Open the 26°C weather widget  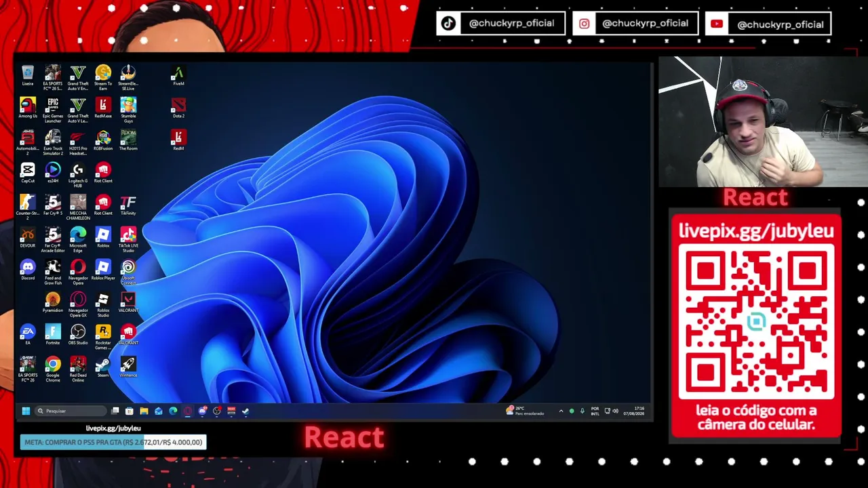pyautogui.click(x=525, y=411)
